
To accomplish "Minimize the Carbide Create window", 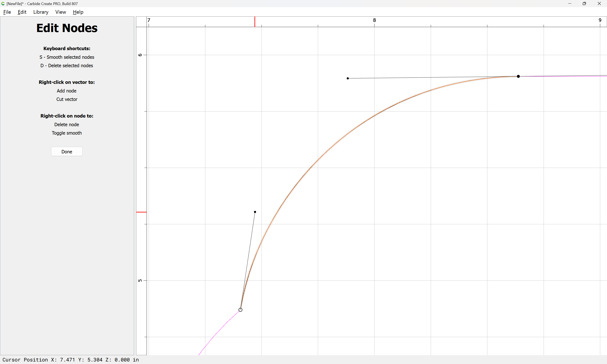I will click(x=570, y=4).
